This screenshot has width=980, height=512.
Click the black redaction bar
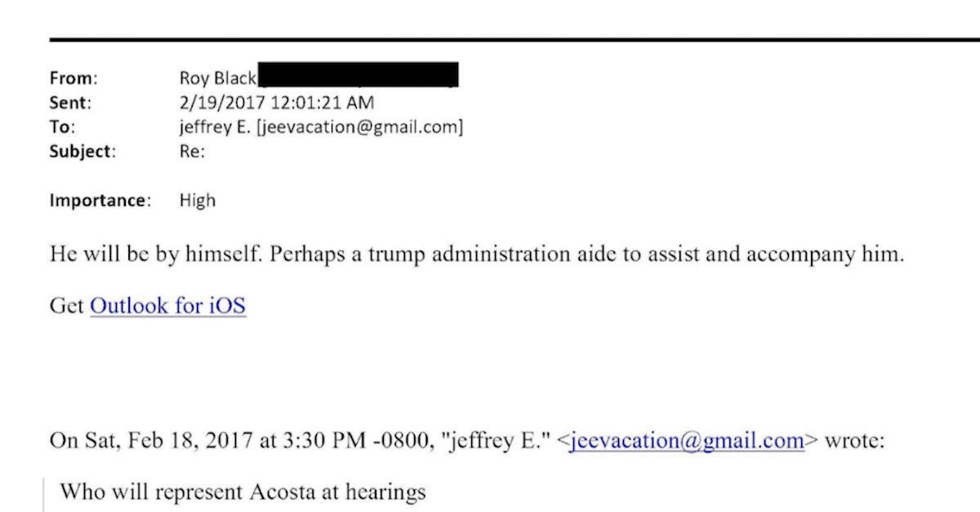(x=358, y=75)
